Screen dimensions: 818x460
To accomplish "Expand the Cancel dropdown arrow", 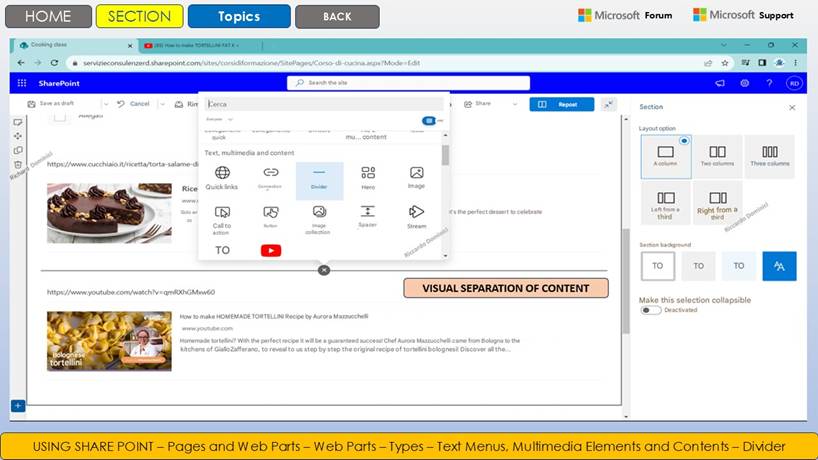I will pyautogui.click(x=163, y=104).
